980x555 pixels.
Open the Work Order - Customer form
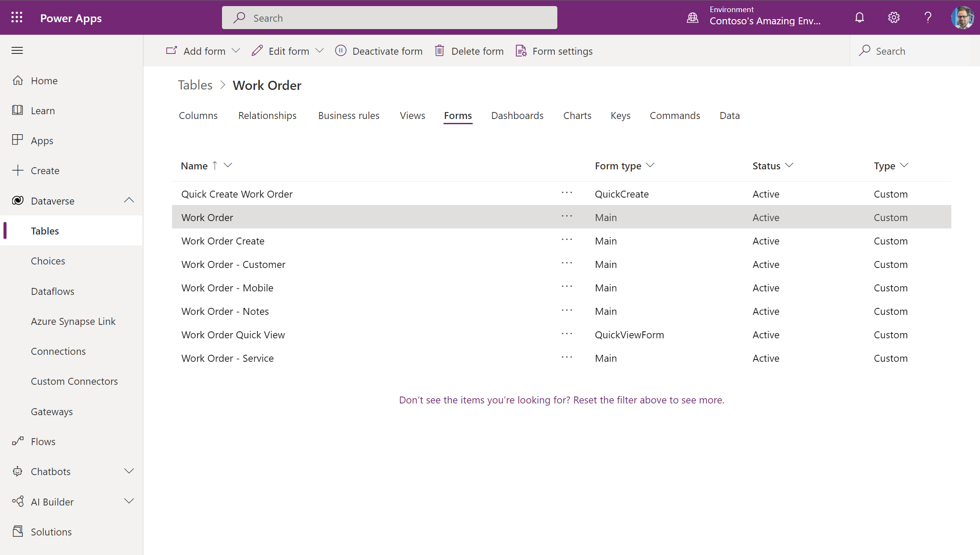point(233,264)
